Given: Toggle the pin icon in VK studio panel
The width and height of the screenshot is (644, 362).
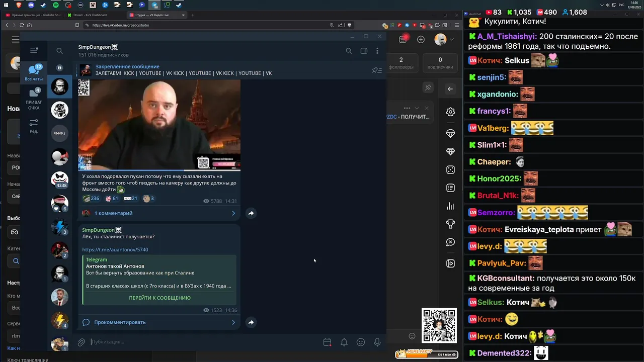Looking at the screenshot, I should (x=428, y=88).
